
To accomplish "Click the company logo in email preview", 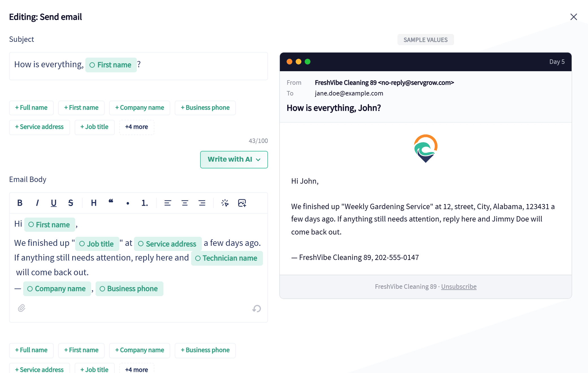I will [426, 148].
